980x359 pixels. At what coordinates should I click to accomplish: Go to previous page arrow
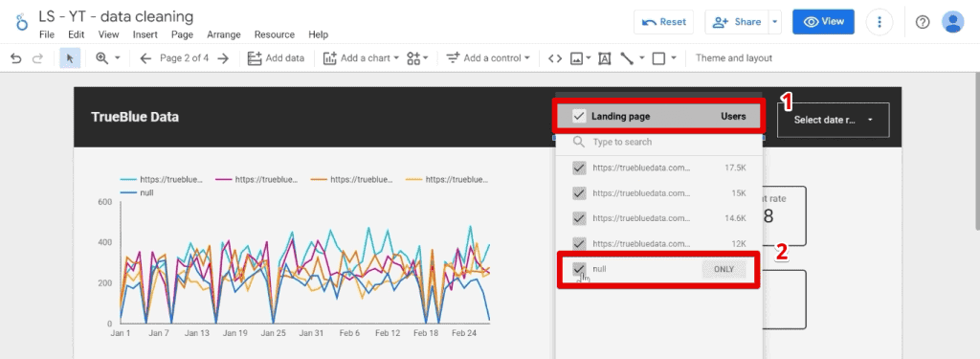pyautogui.click(x=145, y=58)
